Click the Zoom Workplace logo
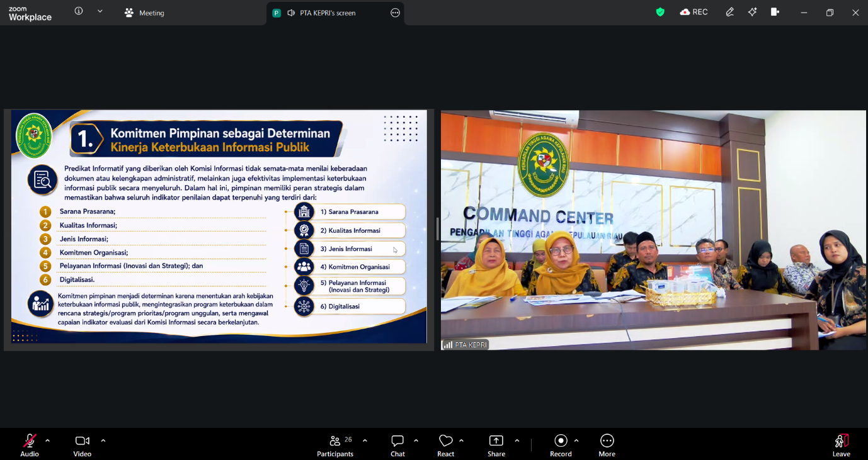The image size is (868, 460). click(30, 13)
